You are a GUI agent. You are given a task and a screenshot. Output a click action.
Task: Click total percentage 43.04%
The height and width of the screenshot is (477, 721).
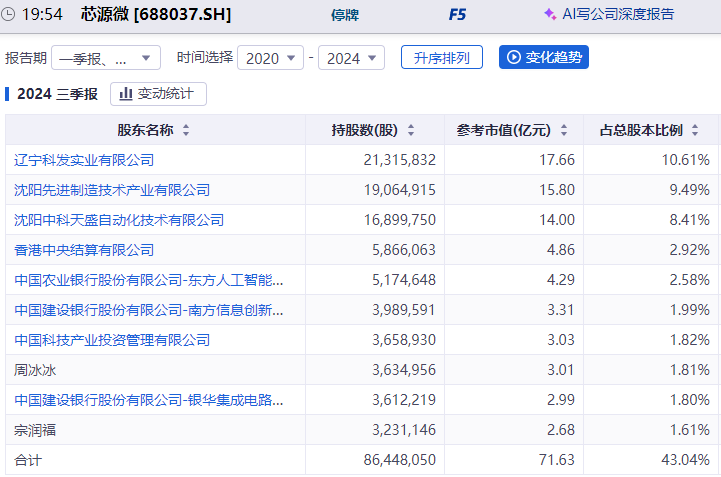pos(686,460)
